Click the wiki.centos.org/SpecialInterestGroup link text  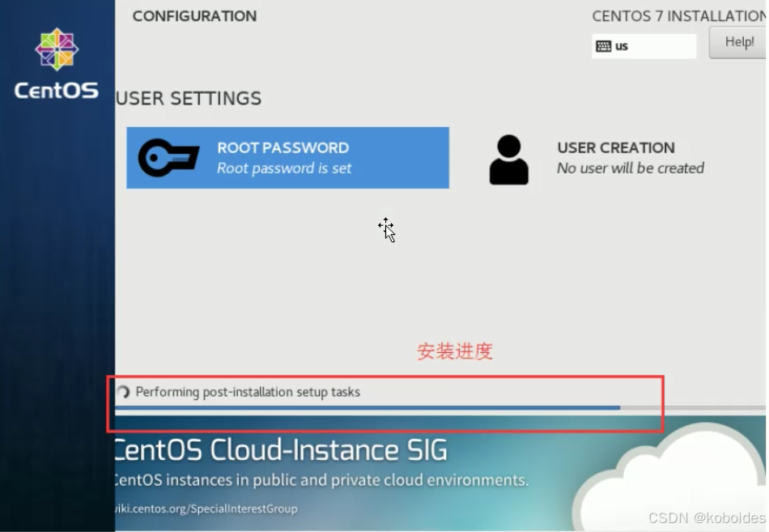coord(206,509)
